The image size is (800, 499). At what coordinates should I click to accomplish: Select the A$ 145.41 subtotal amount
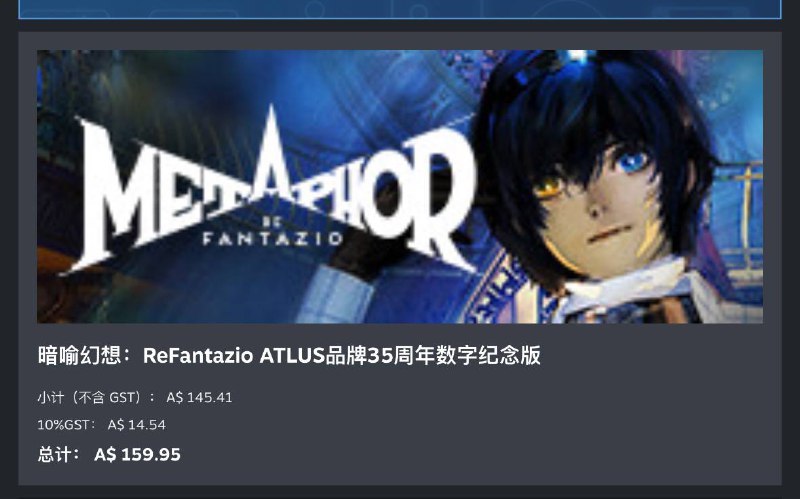pyautogui.click(x=199, y=397)
